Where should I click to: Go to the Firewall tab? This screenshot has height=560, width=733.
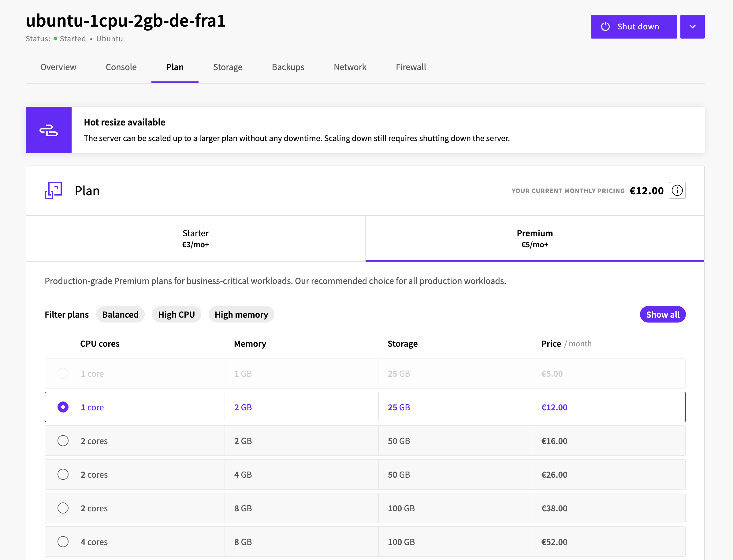[411, 67]
